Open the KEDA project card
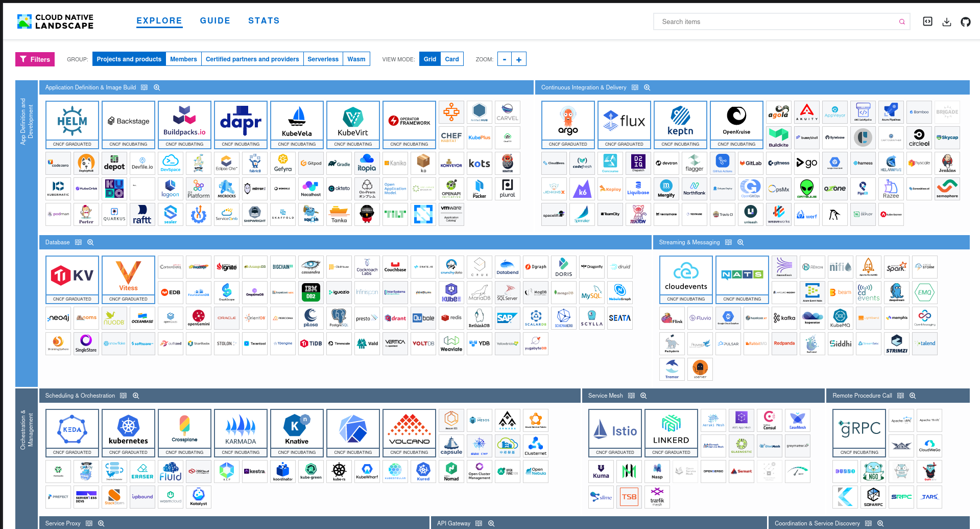 point(72,433)
